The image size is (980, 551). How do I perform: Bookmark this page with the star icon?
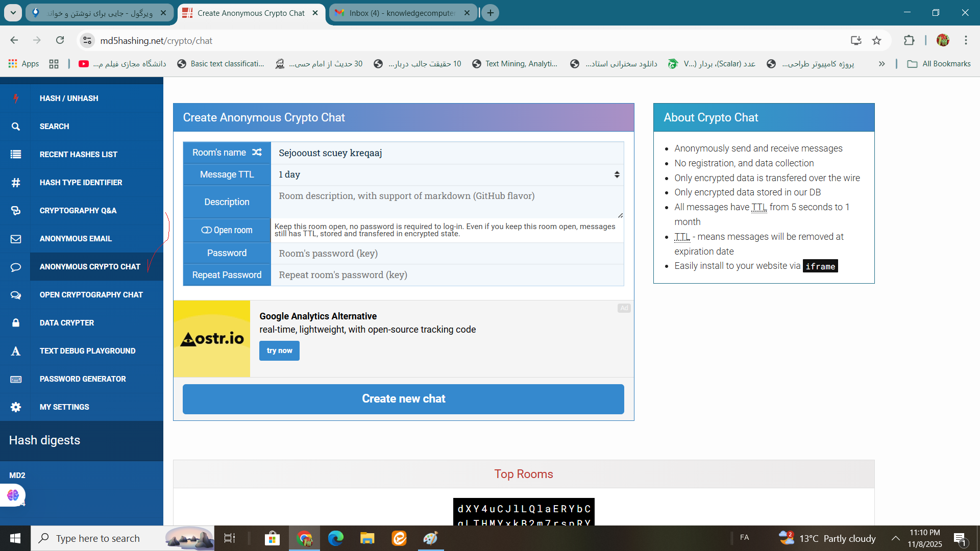pos(876,41)
